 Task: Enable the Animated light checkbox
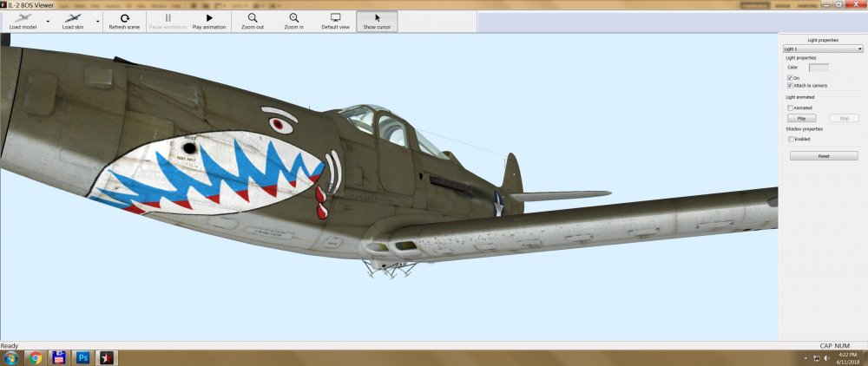tap(790, 108)
